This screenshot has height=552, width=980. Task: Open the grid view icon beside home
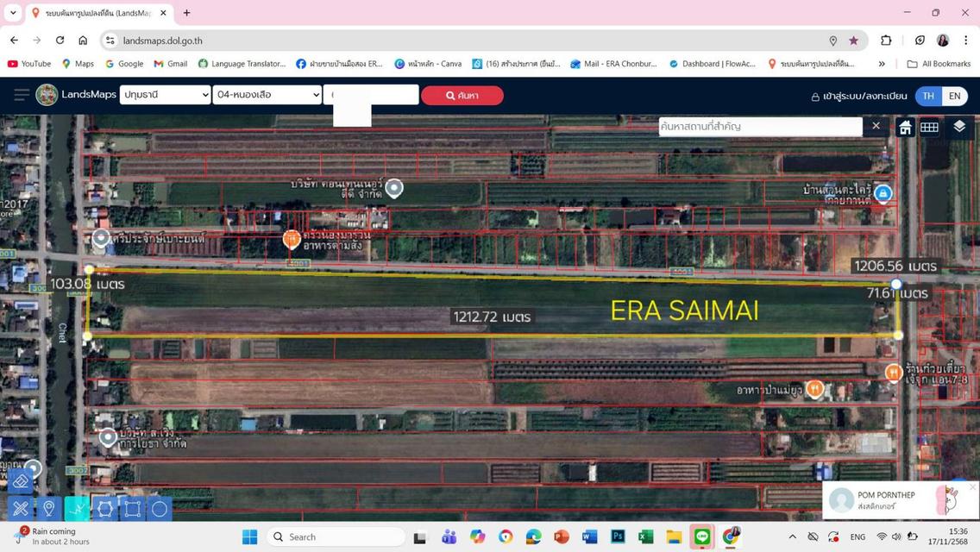point(929,127)
